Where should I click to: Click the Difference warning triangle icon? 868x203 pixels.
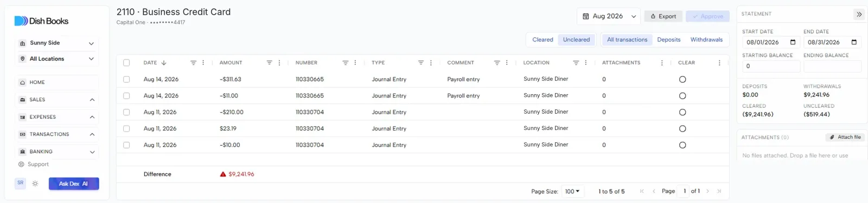point(223,174)
